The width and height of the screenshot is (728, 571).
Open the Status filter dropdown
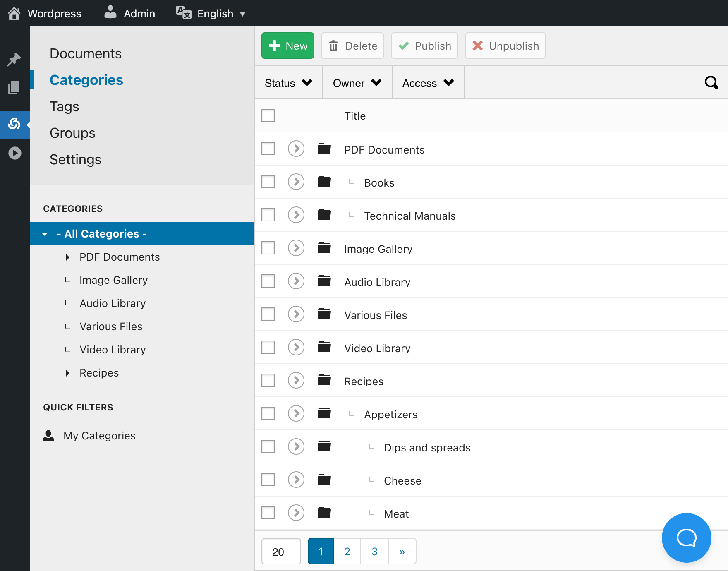(288, 83)
